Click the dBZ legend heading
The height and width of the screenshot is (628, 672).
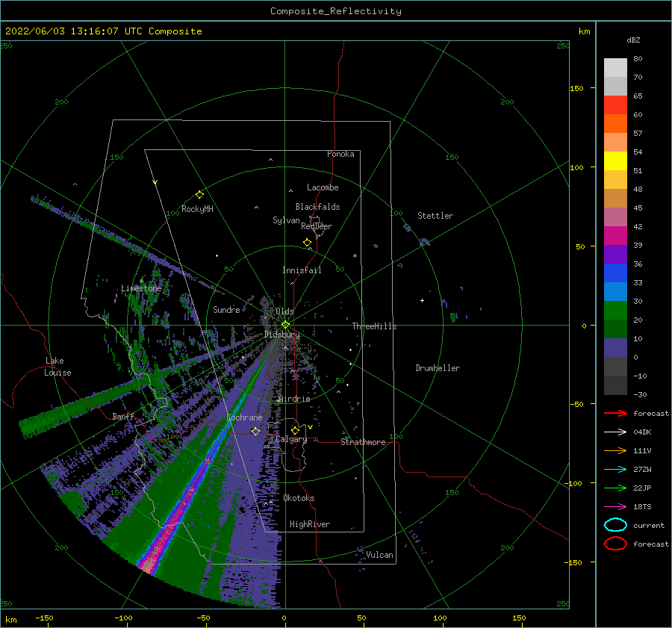pos(633,40)
